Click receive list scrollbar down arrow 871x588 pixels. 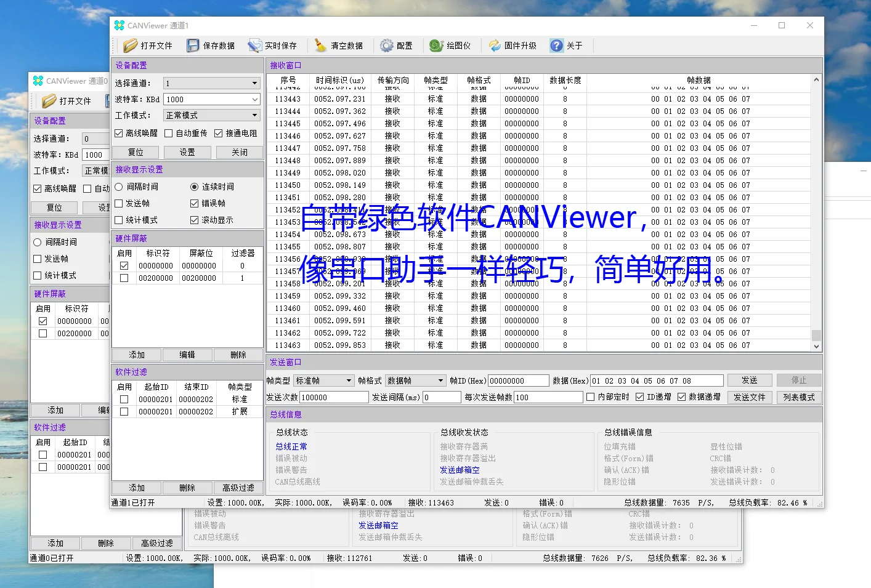point(816,347)
